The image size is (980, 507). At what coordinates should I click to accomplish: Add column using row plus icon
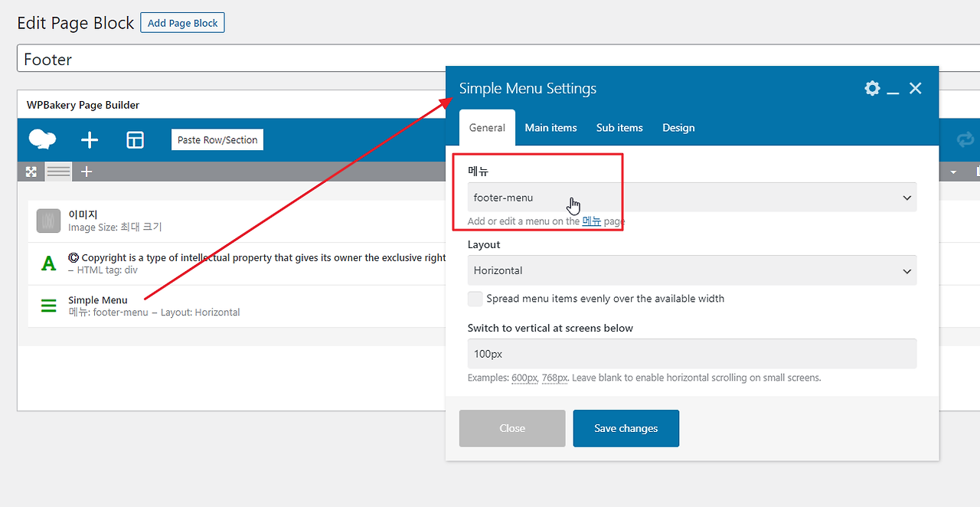(87, 172)
